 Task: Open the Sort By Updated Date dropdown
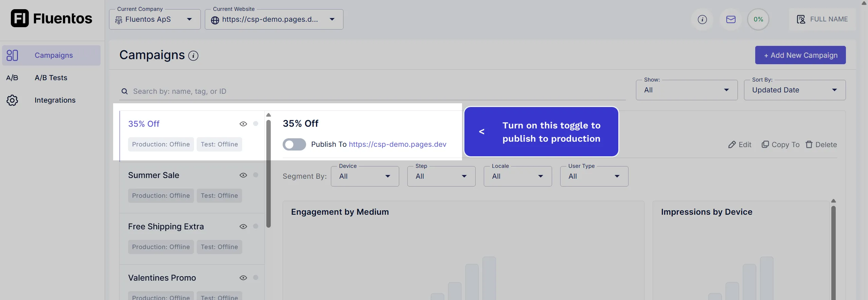click(794, 90)
